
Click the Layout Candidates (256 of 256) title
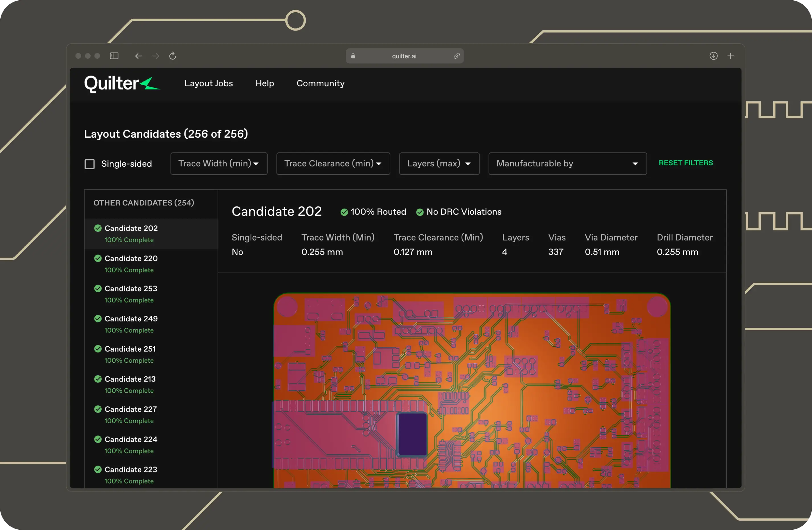pos(166,134)
